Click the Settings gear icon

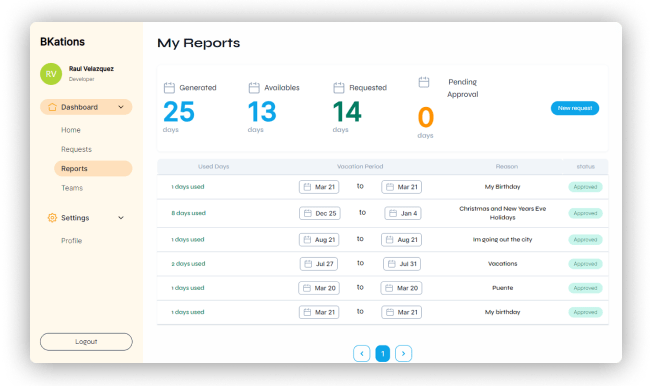point(52,218)
